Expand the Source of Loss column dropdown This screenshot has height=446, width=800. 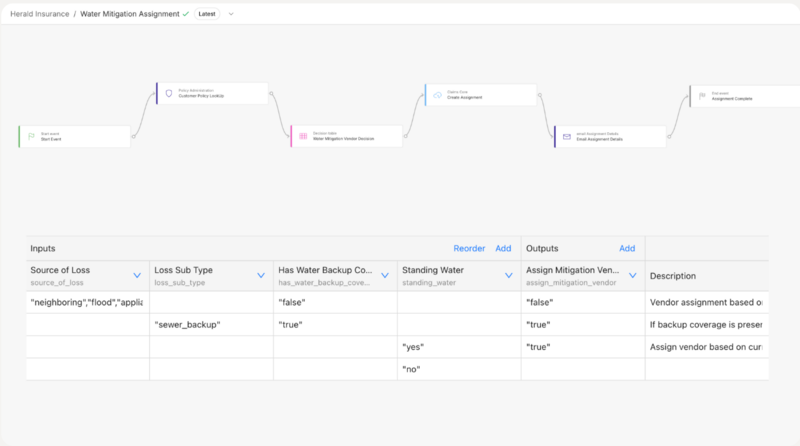coord(137,275)
